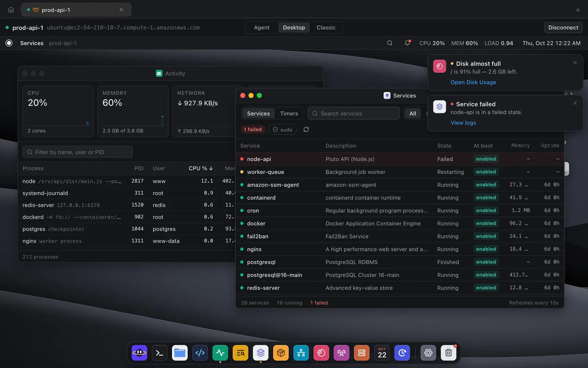Select the redis-server 127.0.0.1:6379 process row
Viewport: 588px width, 368px height.
(127, 205)
